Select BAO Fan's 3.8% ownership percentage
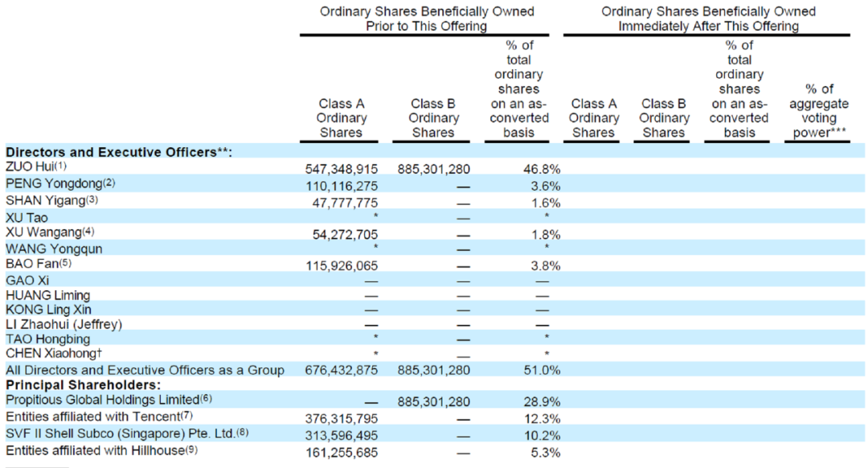This screenshot has height=468, width=868. [546, 266]
